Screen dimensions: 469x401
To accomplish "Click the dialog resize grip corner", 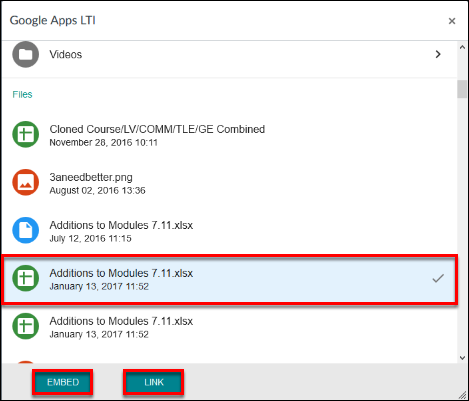I will tap(462, 395).
